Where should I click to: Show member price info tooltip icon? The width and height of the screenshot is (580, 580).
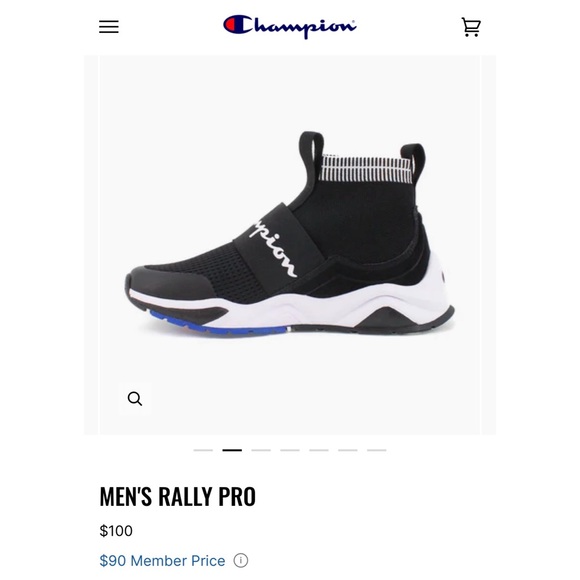point(240,560)
